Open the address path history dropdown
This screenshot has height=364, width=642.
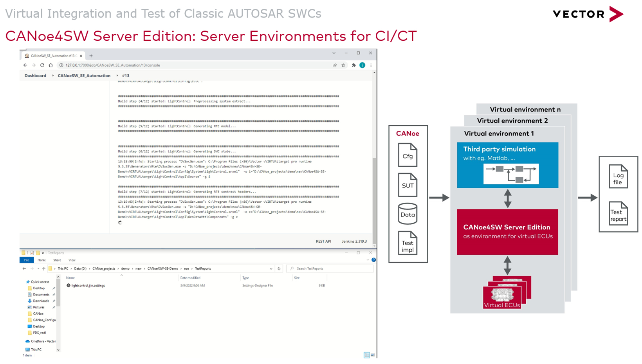pos(271,269)
